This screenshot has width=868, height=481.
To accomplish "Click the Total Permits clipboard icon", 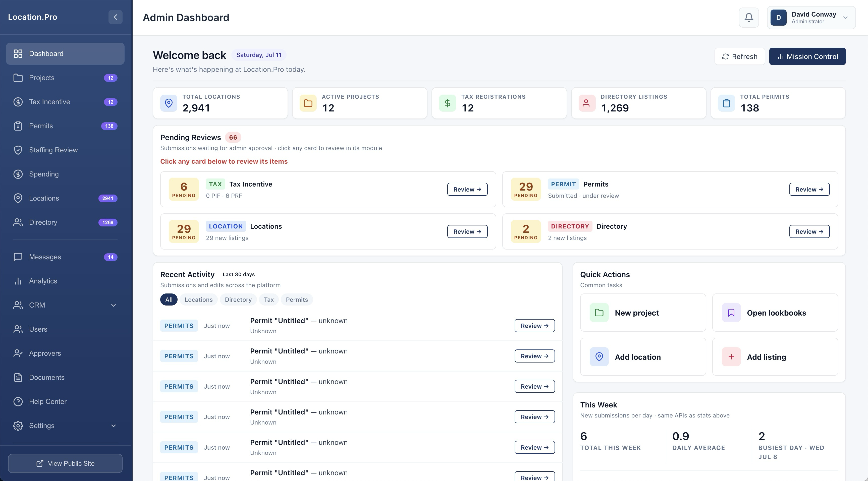I will 727,103.
